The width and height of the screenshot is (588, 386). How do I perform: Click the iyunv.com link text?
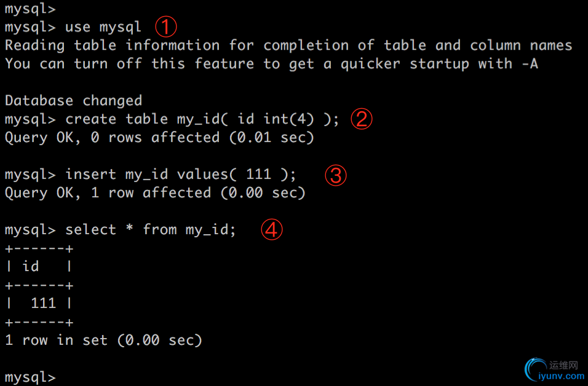(x=562, y=376)
